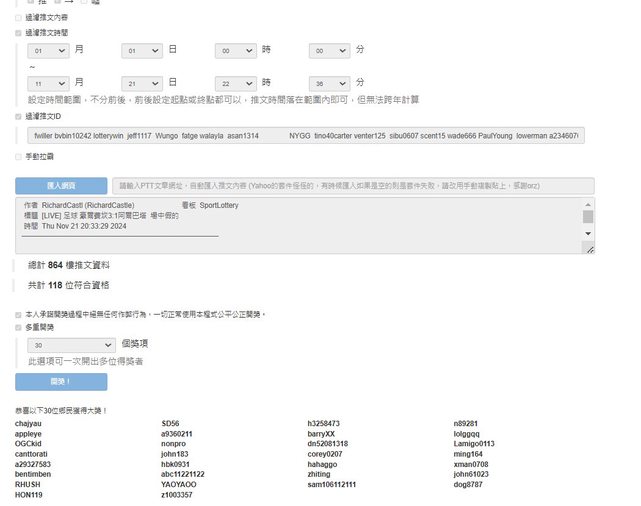This screenshot has width=641, height=506.
Task: Toggle the fair-draw promise checkbox
Action: (18, 314)
